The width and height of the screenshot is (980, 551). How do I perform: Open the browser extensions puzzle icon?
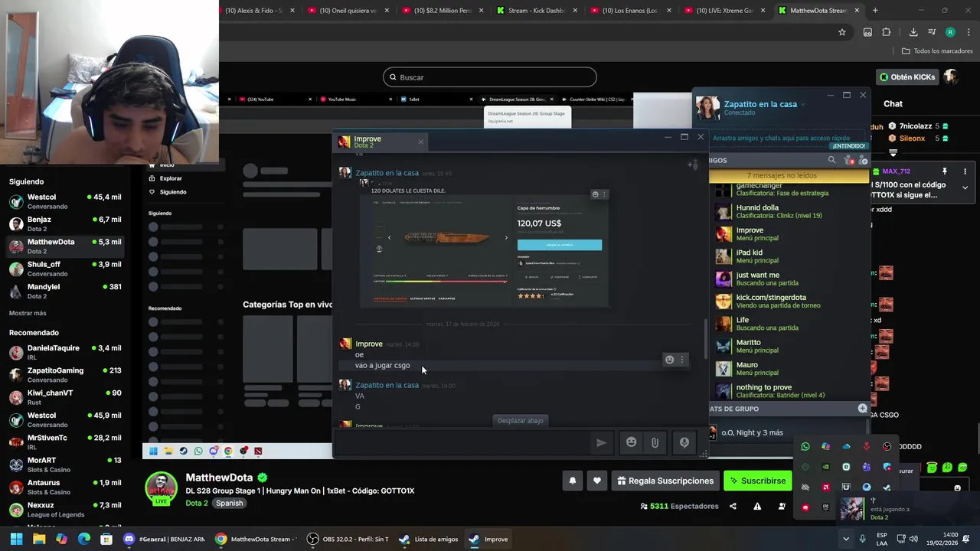pos(887,32)
